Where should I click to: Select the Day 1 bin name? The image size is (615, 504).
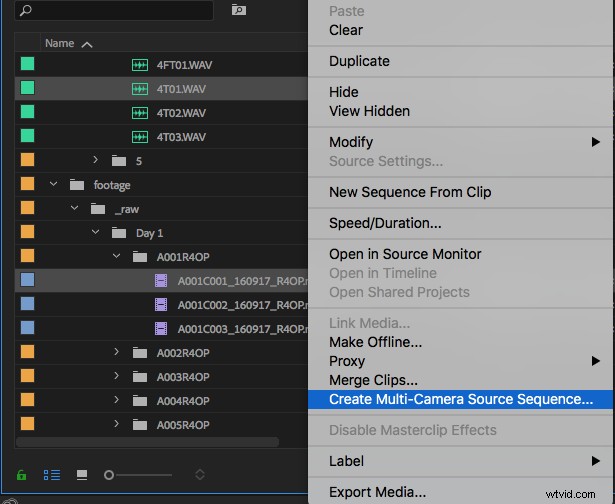click(149, 233)
